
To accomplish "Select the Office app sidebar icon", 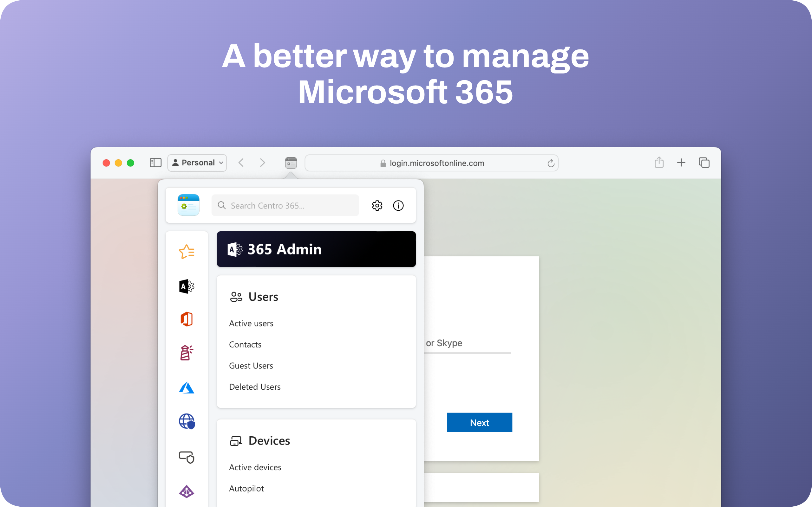I will [187, 319].
